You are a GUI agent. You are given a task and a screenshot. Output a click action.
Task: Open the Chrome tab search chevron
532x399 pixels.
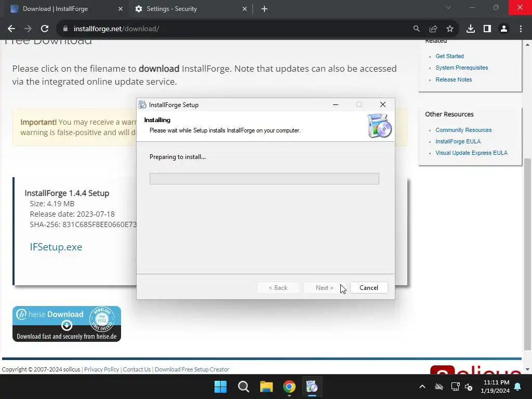click(448, 7)
